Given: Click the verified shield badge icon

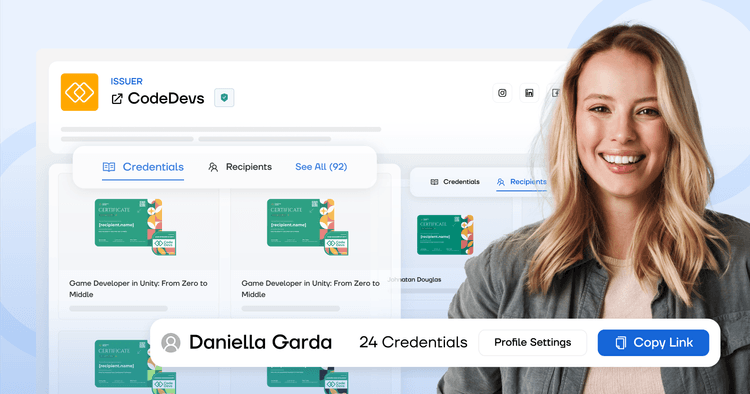Looking at the screenshot, I should (x=224, y=98).
